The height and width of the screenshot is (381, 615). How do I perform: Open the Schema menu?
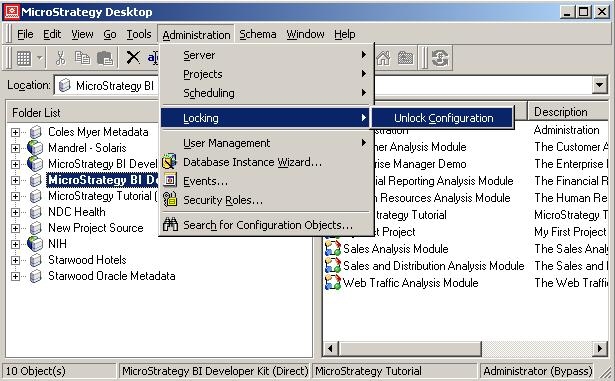coord(258,35)
